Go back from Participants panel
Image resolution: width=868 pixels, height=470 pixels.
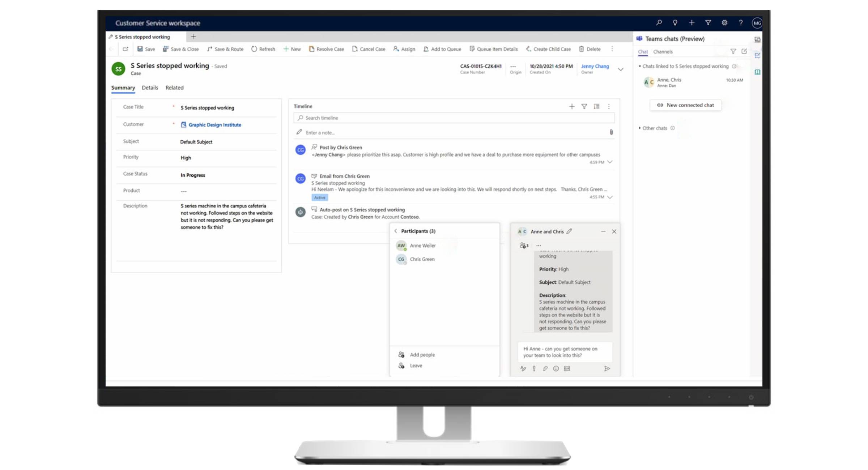click(x=396, y=231)
